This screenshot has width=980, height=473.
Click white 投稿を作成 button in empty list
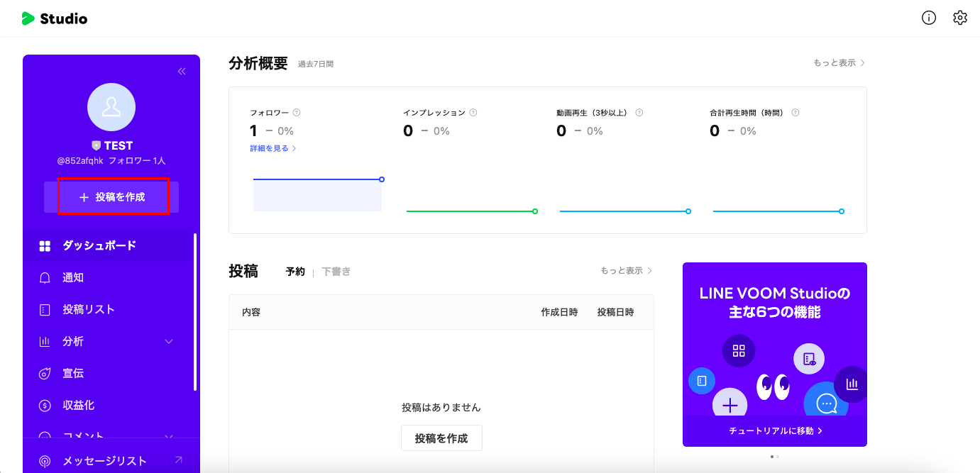click(x=441, y=438)
